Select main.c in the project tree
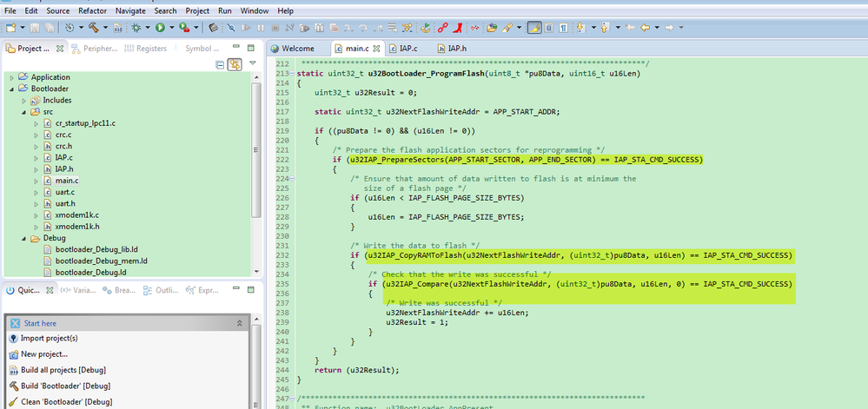Image resolution: width=868 pixels, height=409 pixels. pyautogui.click(x=66, y=181)
